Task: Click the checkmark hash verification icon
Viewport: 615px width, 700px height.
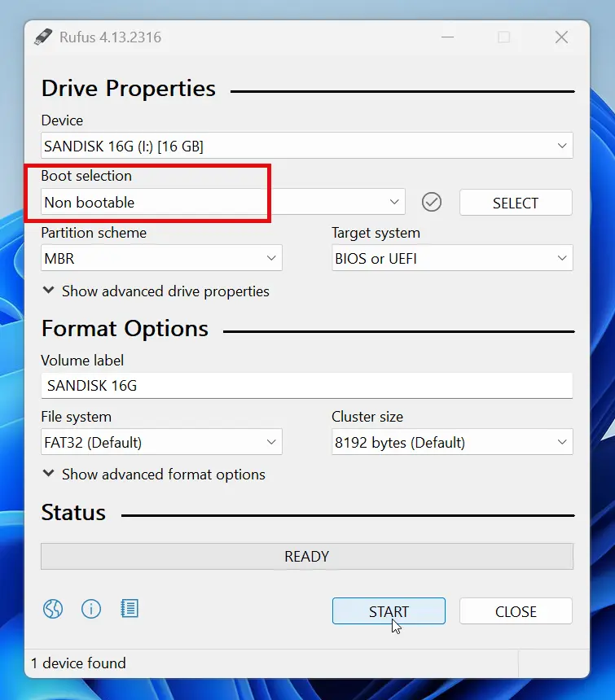Action: [432, 202]
